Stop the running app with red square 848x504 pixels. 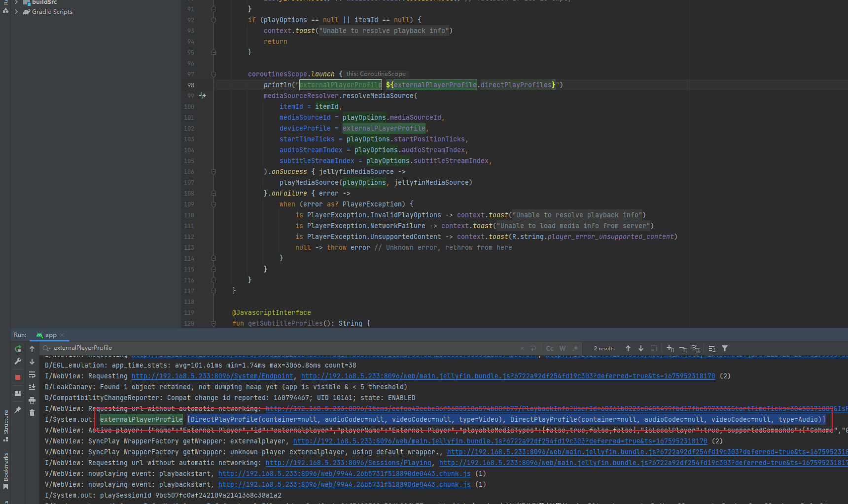click(x=18, y=377)
